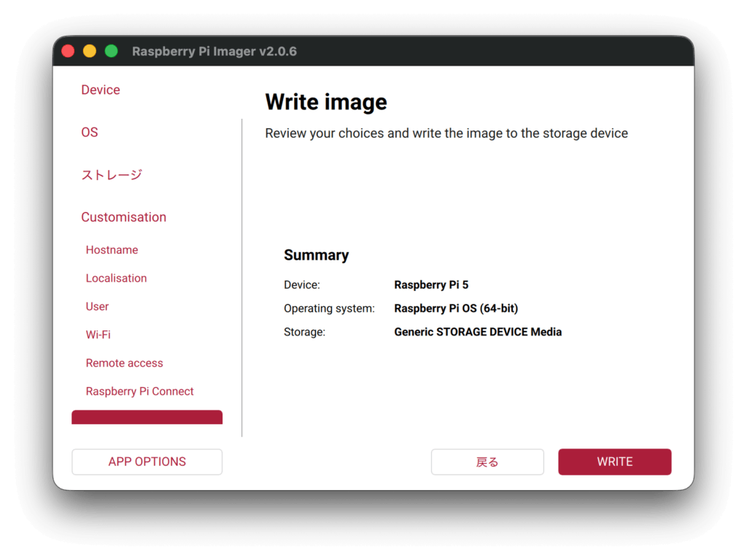The height and width of the screenshot is (560, 747).
Task: Maximize window with the green button
Action: 111,51
